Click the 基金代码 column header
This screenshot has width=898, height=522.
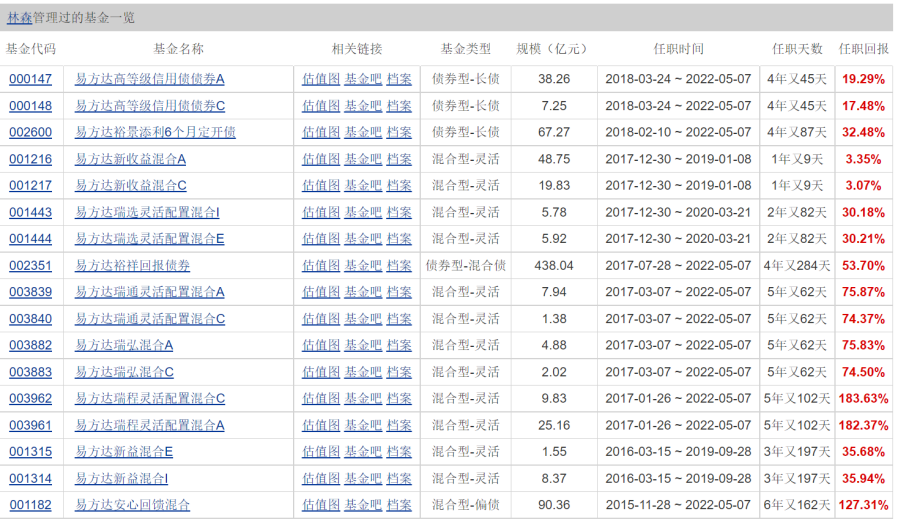31,49
